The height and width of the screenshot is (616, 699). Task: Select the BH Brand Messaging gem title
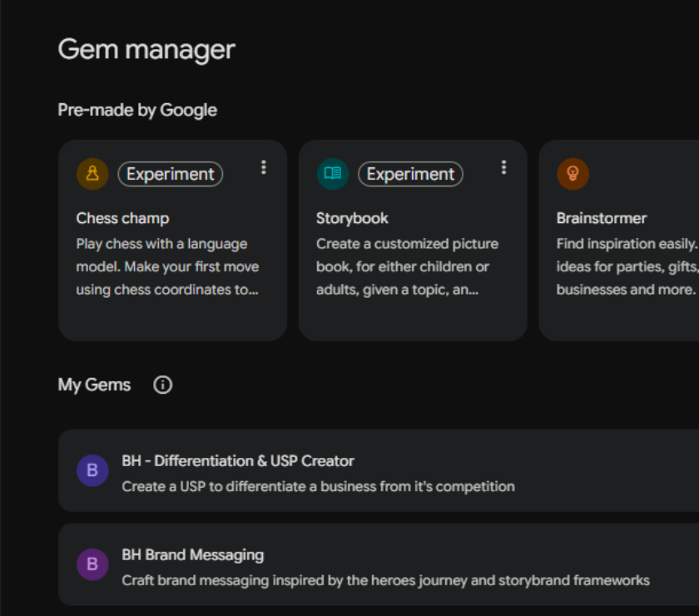click(x=193, y=555)
